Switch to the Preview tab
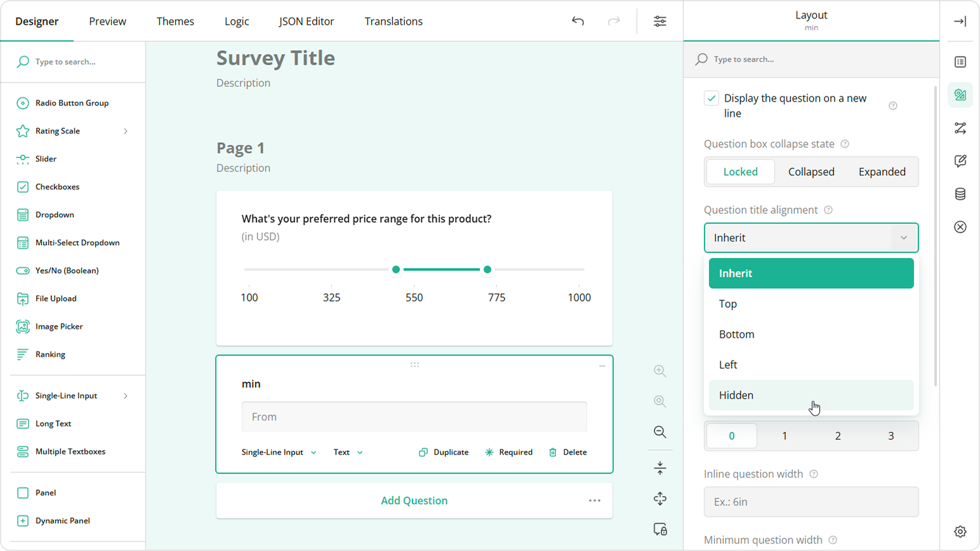 (107, 22)
